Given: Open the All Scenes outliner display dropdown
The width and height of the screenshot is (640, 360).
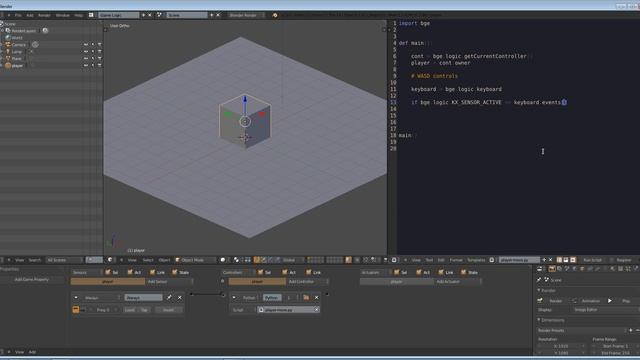Looking at the screenshot, I should (64, 260).
